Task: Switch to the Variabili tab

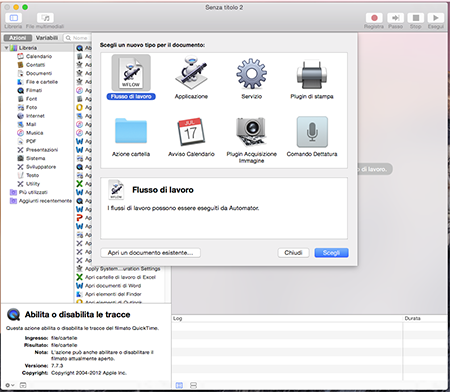Action: 47,38
